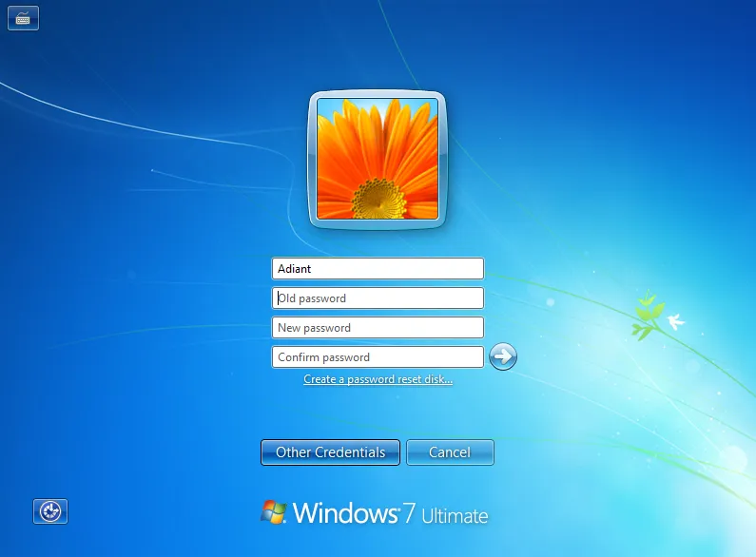Click the Cancel button
756x557 pixels.
tap(450, 452)
